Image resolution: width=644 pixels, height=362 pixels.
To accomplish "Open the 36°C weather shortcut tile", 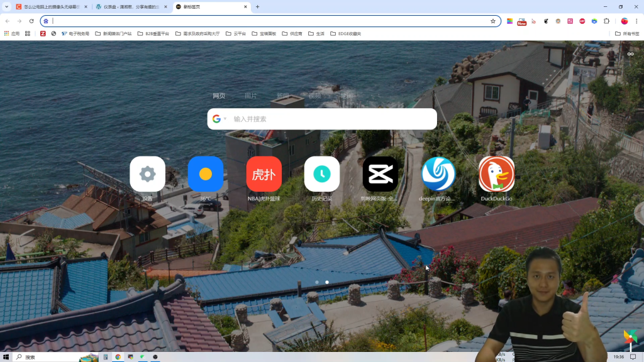I will [206, 174].
